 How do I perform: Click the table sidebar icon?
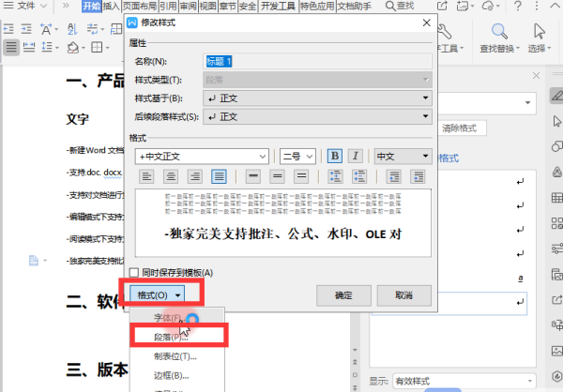(556, 198)
